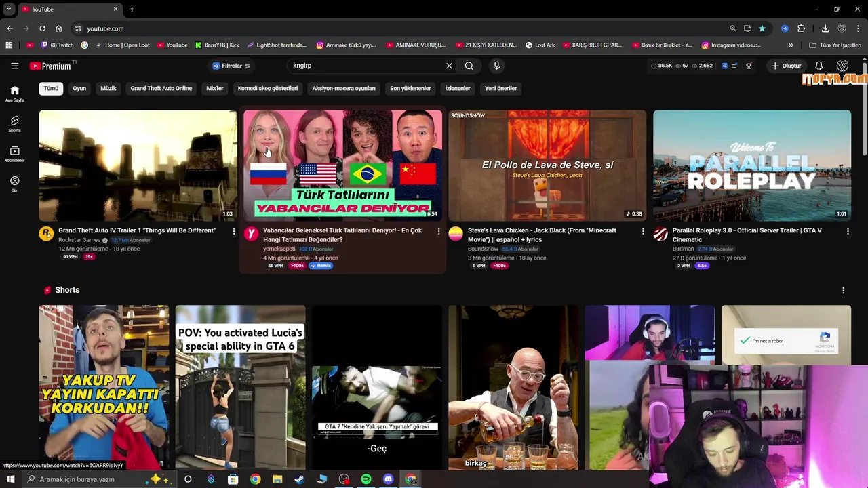868x488 pixels.
Task: Open the Chrome extensions puzzle icon
Action: 802,28
